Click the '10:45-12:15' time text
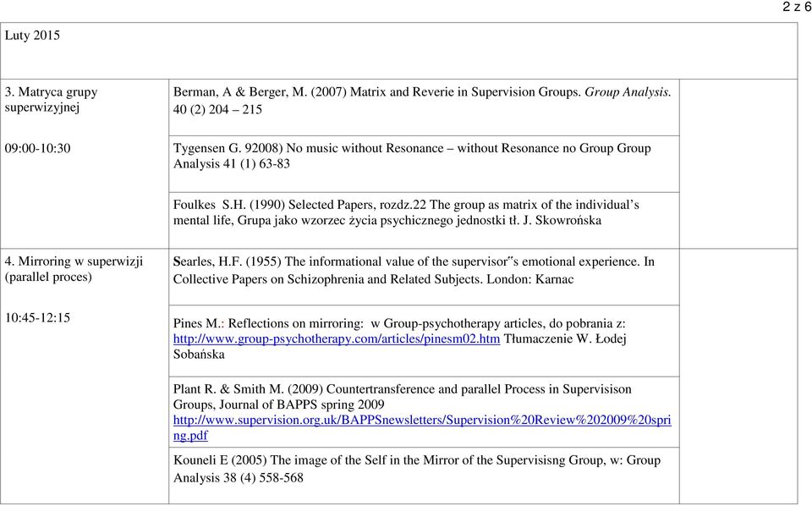Screen dimensions: 812x506 click(37, 318)
